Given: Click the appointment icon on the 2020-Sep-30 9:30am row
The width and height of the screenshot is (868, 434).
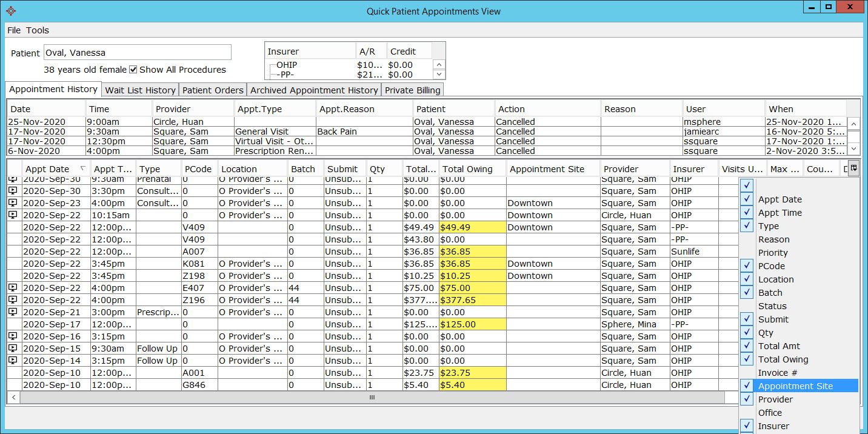Looking at the screenshot, I should [13, 179].
